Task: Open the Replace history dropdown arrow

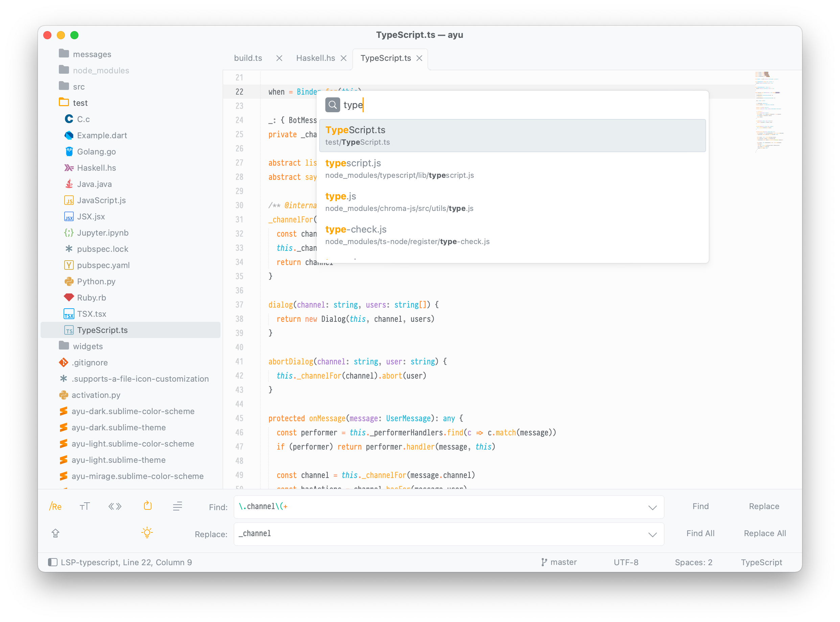Action: coord(652,535)
